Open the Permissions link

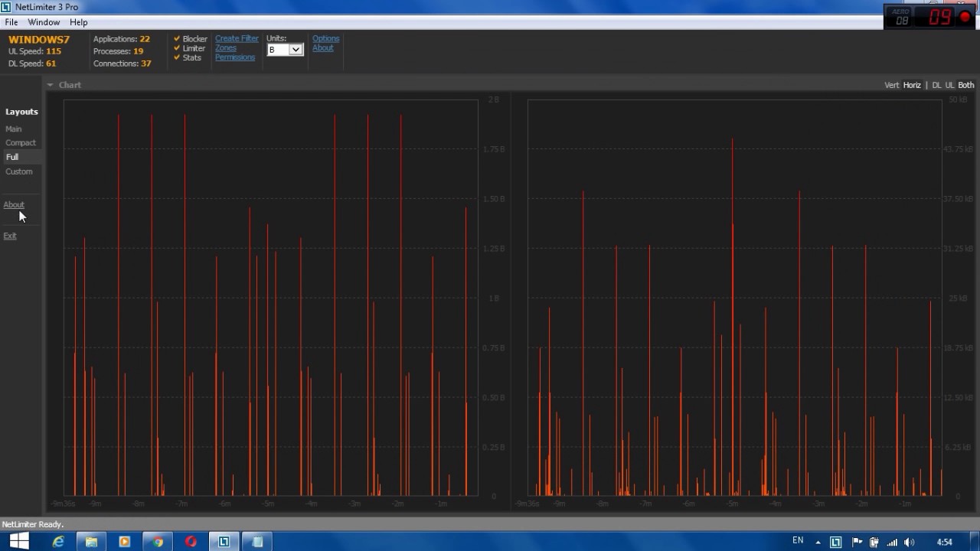235,57
